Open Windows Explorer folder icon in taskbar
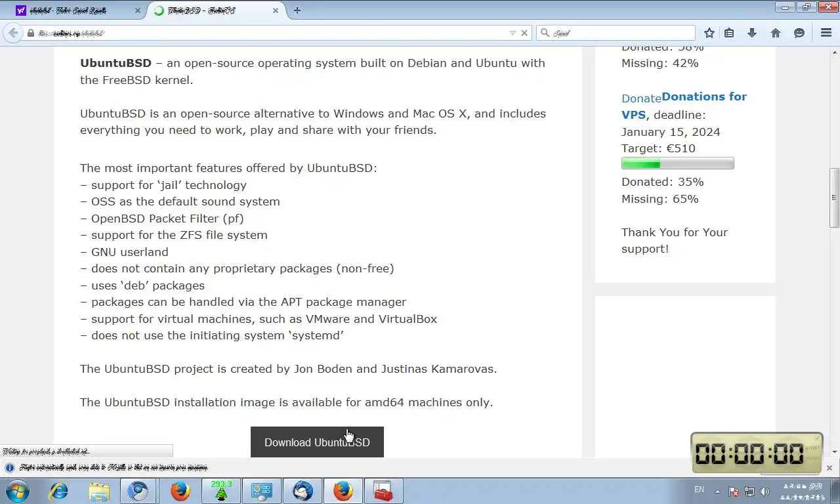The width and height of the screenshot is (840, 504). [x=99, y=491]
